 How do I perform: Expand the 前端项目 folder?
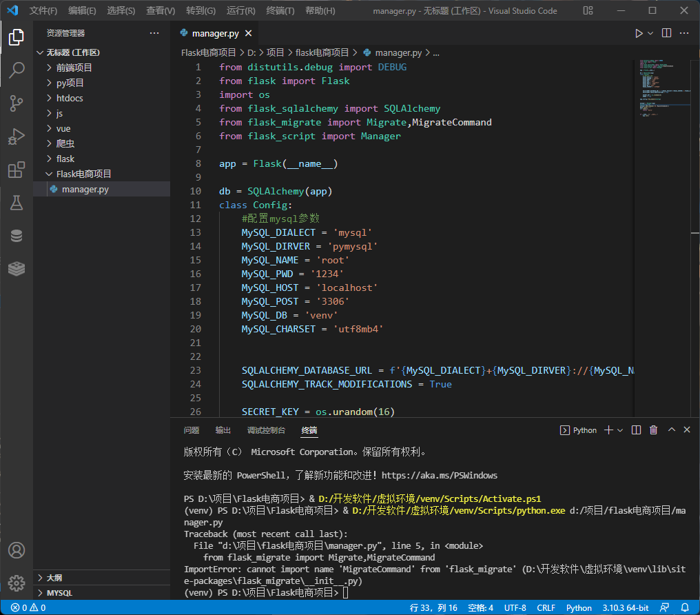(x=50, y=68)
